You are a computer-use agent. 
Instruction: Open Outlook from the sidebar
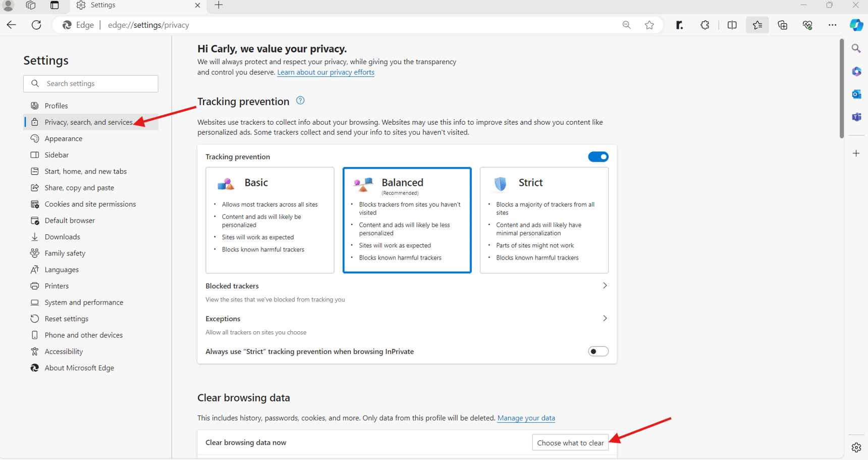[856, 94]
